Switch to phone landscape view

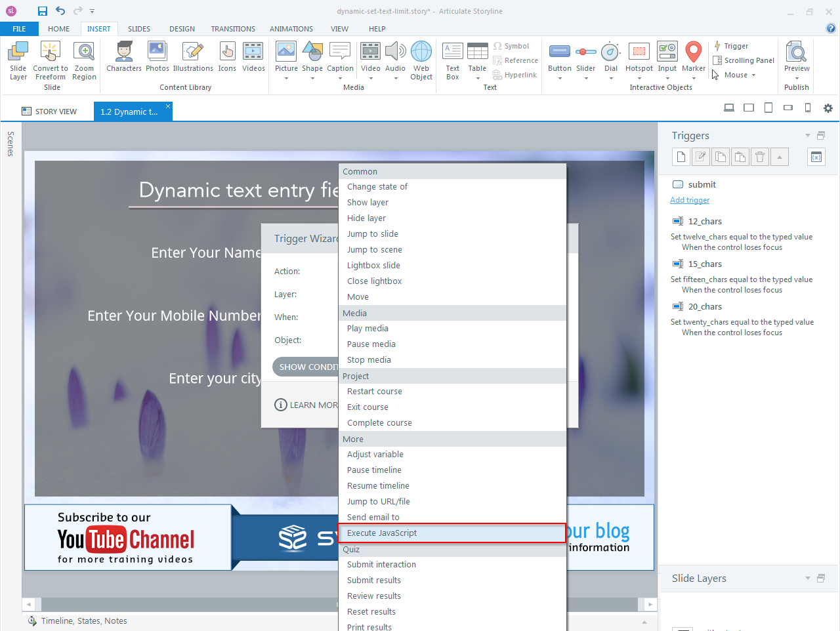click(788, 108)
